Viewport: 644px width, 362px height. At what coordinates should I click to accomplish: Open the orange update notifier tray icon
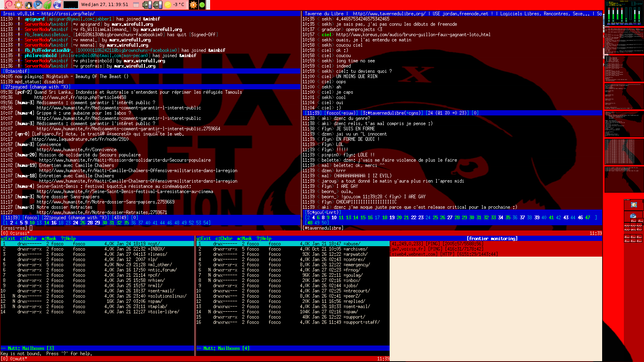[193, 5]
